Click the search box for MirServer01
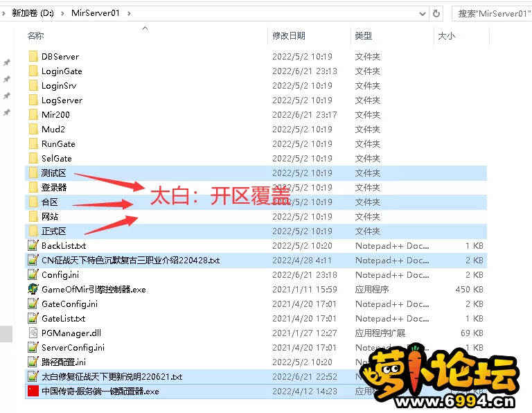Viewport: 532px width, 413px height. tap(492, 14)
